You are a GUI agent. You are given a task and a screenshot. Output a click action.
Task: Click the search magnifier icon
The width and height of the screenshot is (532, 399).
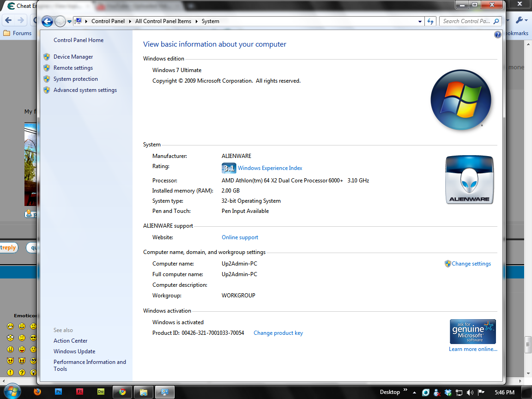[x=496, y=21]
